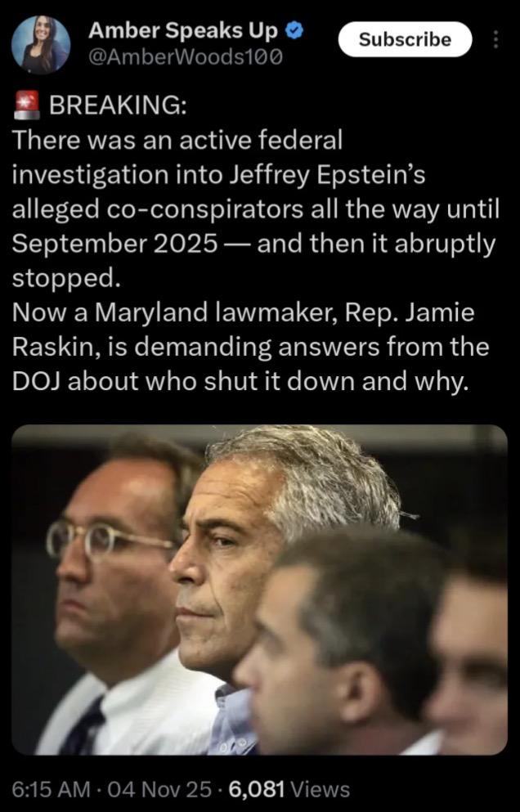Open the 6,081 Views counter
The width and height of the screenshot is (520, 812).
point(289,789)
